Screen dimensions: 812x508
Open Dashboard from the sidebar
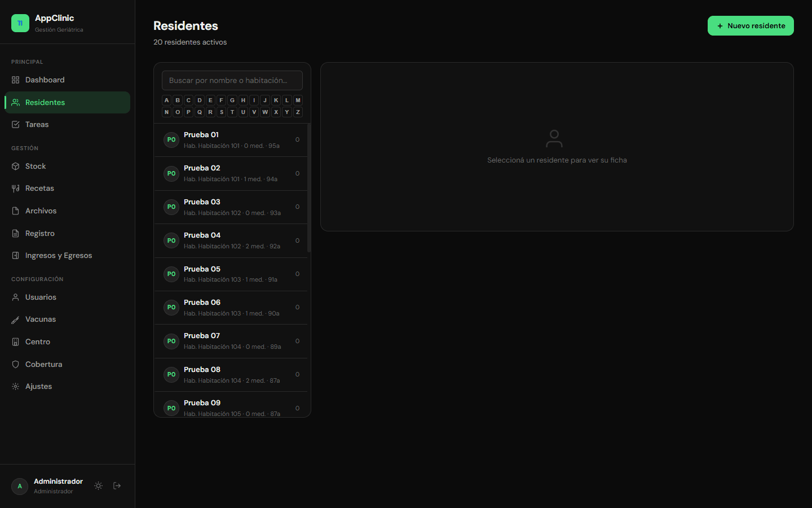click(x=68, y=80)
